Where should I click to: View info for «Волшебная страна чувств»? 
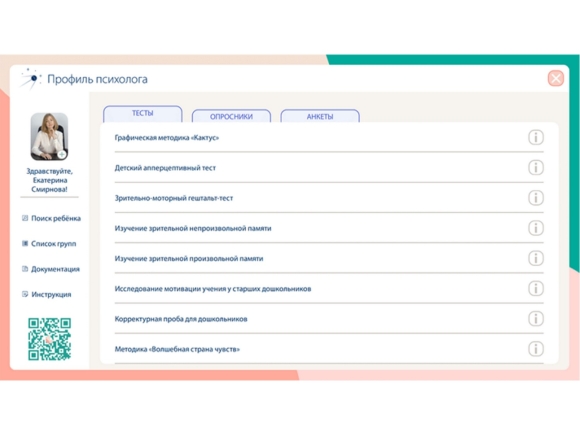pos(535,349)
